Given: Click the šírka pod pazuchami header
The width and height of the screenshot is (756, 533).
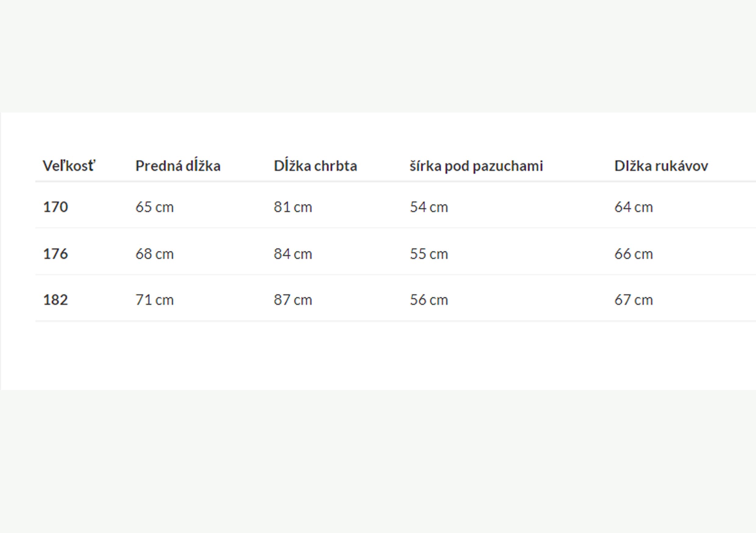Looking at the screenshot, I should click(476, 166).
